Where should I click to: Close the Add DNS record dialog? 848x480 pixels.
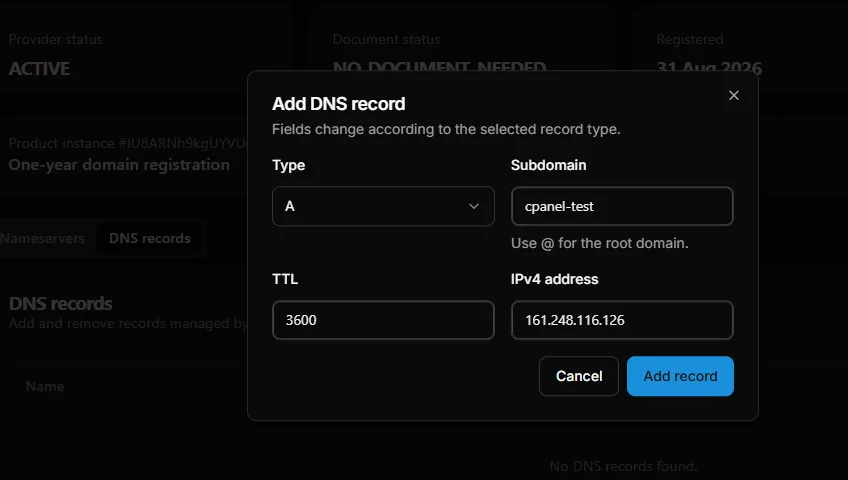tap(733, 95)
